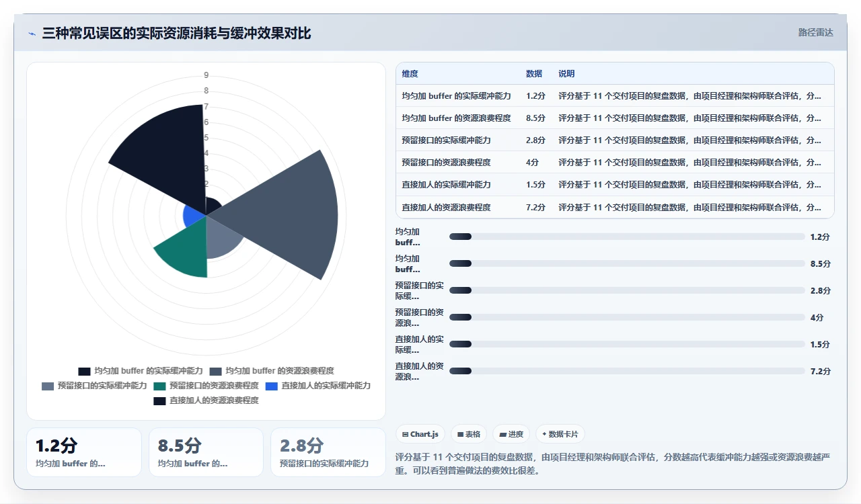Image resolution: width=861 pixels, height=504 pixels.
Task: Click the 8.5分 table cell
Action: [535, 118]
